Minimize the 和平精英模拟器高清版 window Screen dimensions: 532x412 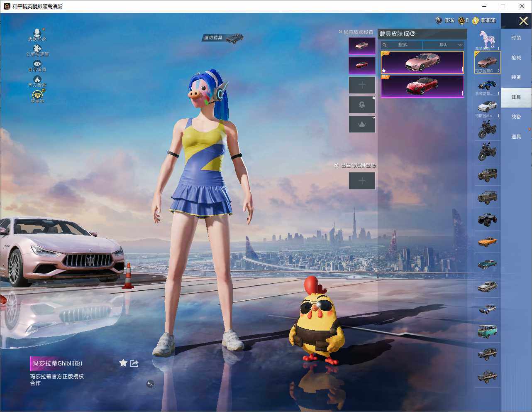484,6
